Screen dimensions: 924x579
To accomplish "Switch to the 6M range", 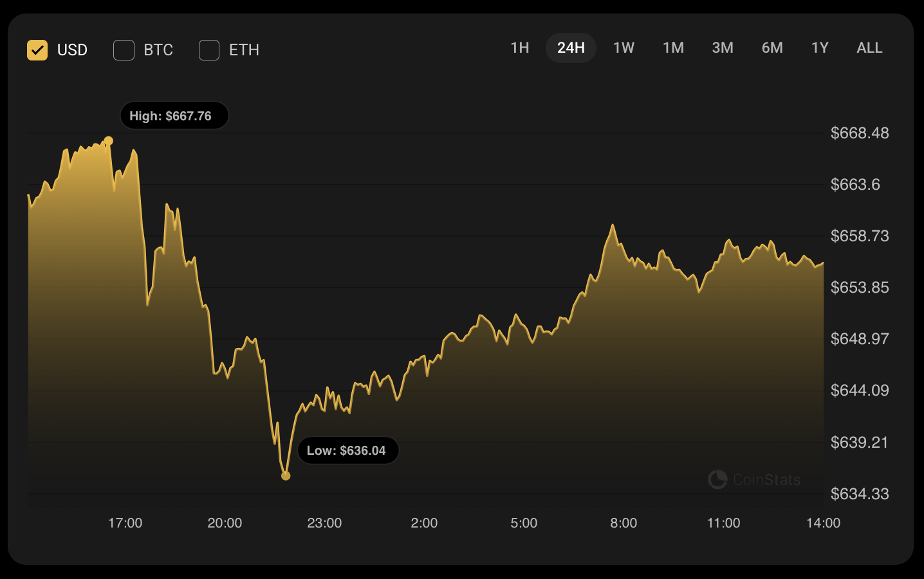I will coord(772,48).
